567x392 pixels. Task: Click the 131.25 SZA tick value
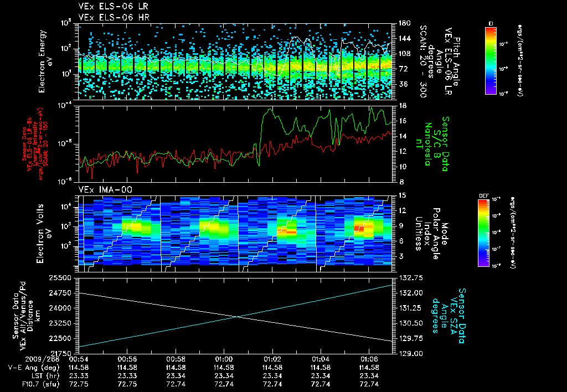pyautogui.click(x=410, y=308)
